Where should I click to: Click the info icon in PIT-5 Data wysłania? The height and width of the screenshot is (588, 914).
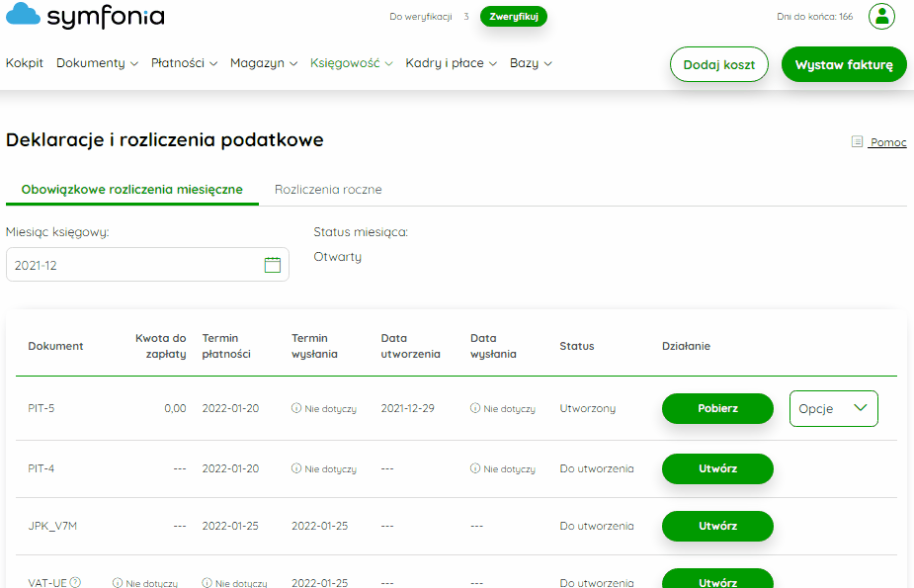[x=475, y=408]
